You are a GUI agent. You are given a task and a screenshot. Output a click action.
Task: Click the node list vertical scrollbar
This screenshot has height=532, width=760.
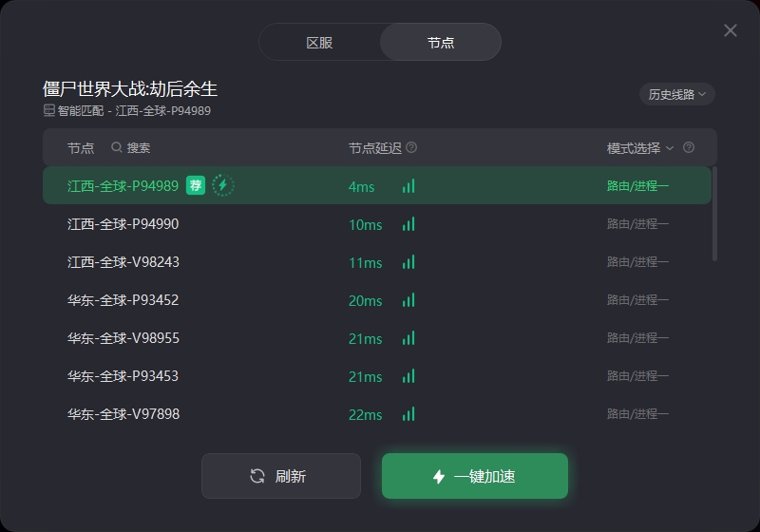[x=714, y=214]
